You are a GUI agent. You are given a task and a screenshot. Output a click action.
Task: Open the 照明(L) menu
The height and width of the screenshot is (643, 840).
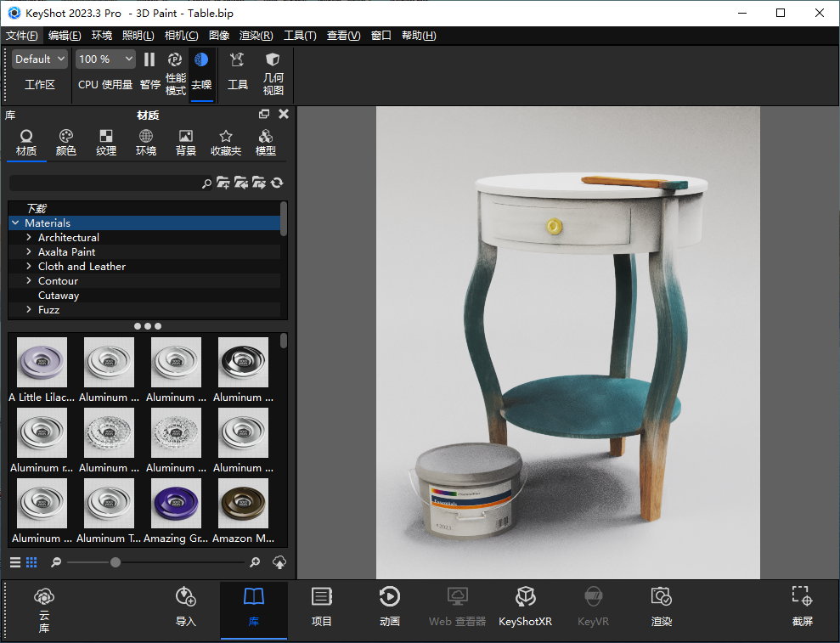coord(138,36)
